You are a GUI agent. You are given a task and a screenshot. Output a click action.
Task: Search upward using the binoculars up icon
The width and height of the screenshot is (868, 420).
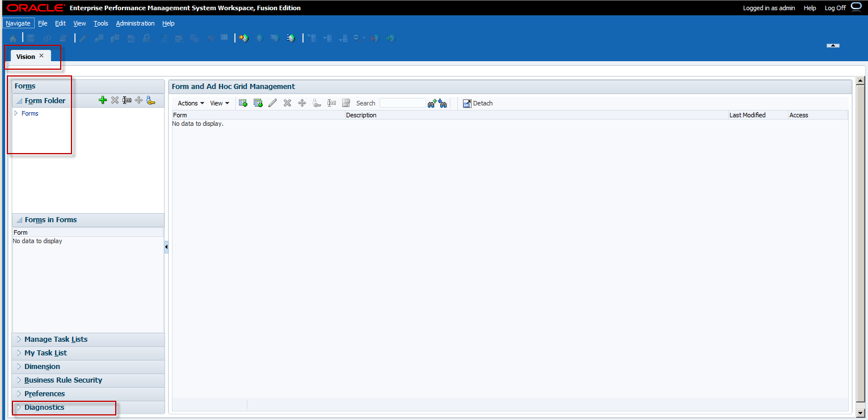[x=432, y=103]
